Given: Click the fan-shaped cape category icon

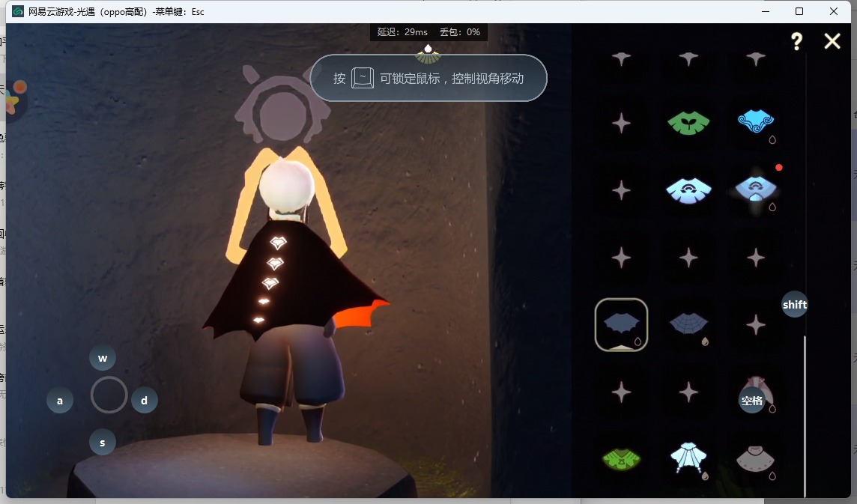Looking at the screenshot, I should tap(428, 54).
